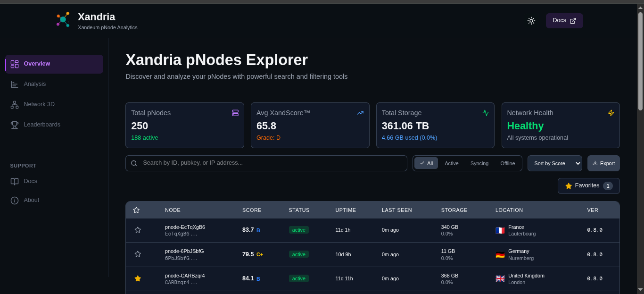Click the Network 3D hierarchy icon
The width and height of the screenshot is (644, 294).
pyautogui.click(x=15, y=105)
